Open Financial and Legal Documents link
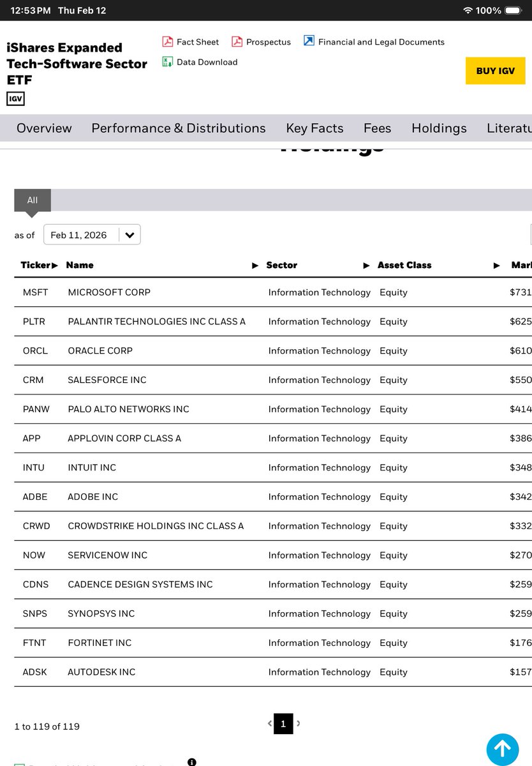 381,42
